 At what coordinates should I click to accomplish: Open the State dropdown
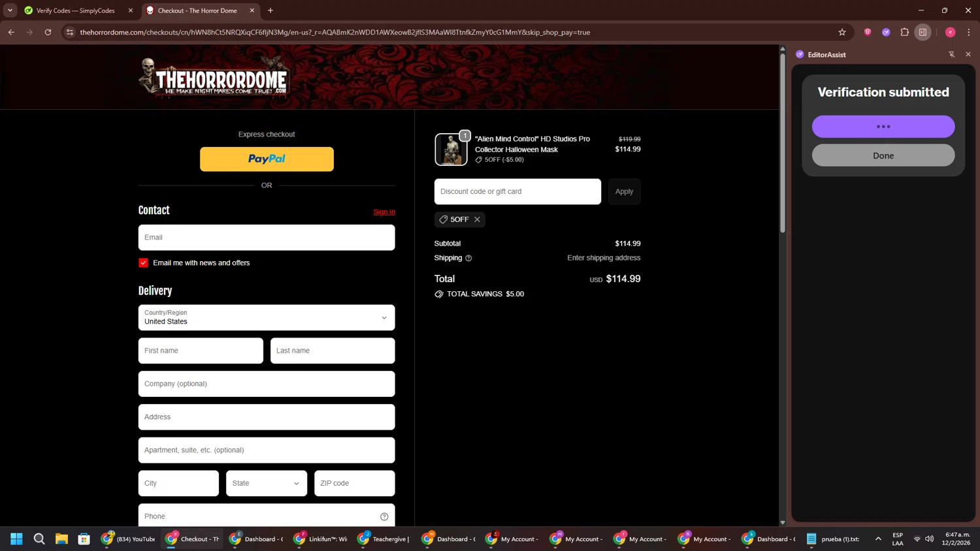(267, 483)
